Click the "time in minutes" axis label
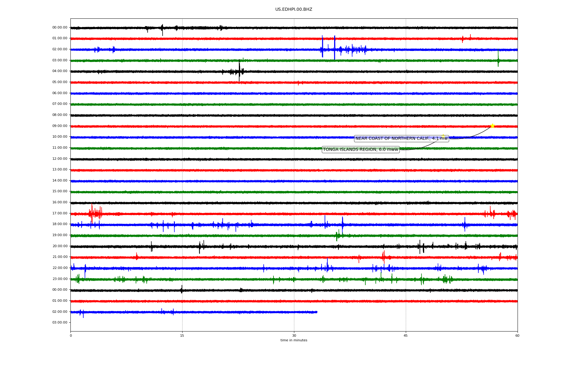Screen dimensions: 588x368 coord(294,340)
